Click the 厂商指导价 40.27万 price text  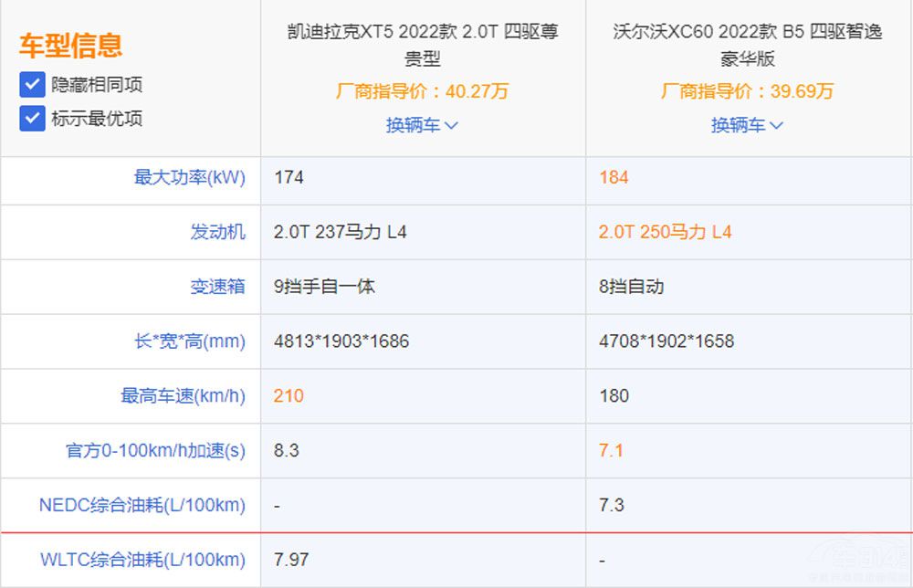(421, 90)
